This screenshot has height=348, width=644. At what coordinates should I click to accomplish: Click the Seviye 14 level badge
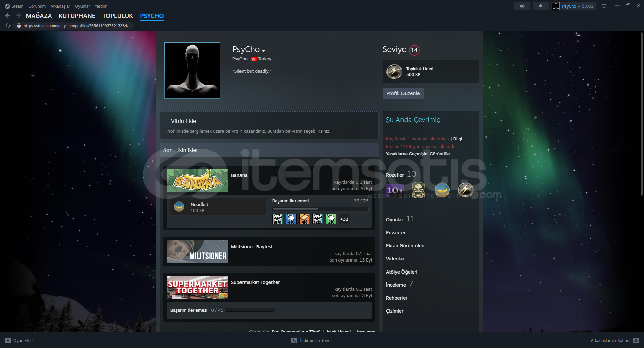click(414, 50)
